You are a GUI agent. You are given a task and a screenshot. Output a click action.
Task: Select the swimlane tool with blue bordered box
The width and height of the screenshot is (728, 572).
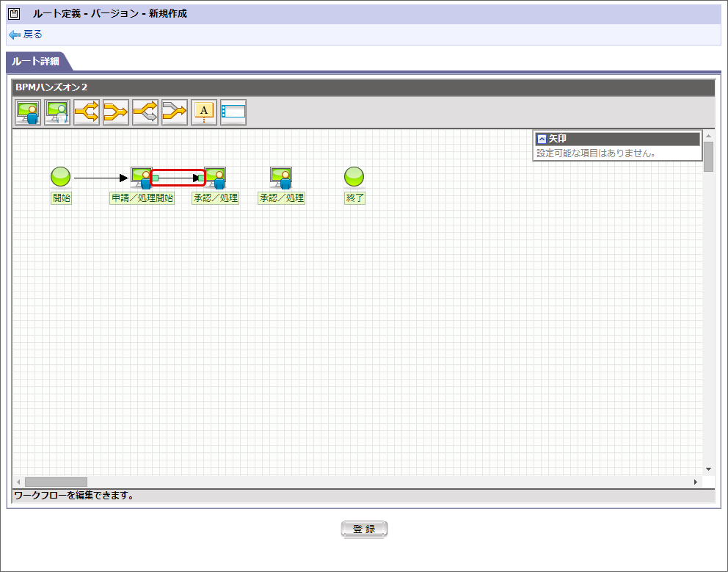[x=233, y=112]
